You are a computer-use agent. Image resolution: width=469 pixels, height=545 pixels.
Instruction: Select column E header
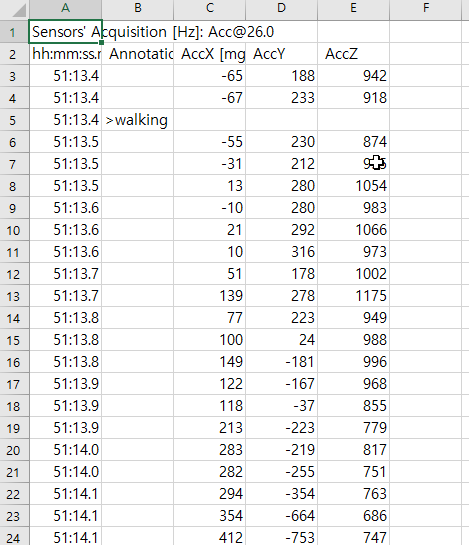(354, 8)
